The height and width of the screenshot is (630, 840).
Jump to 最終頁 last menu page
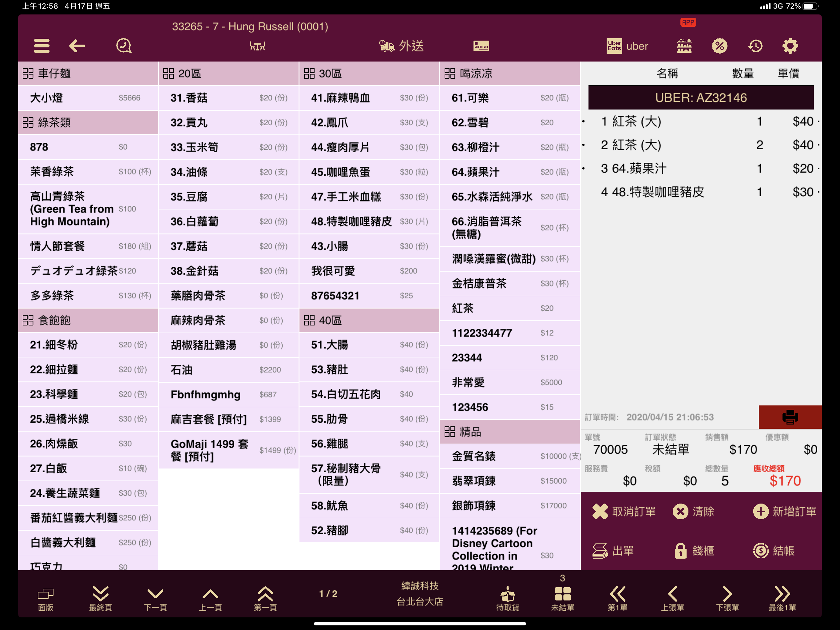pyautogui.click(x=101, y=598)
